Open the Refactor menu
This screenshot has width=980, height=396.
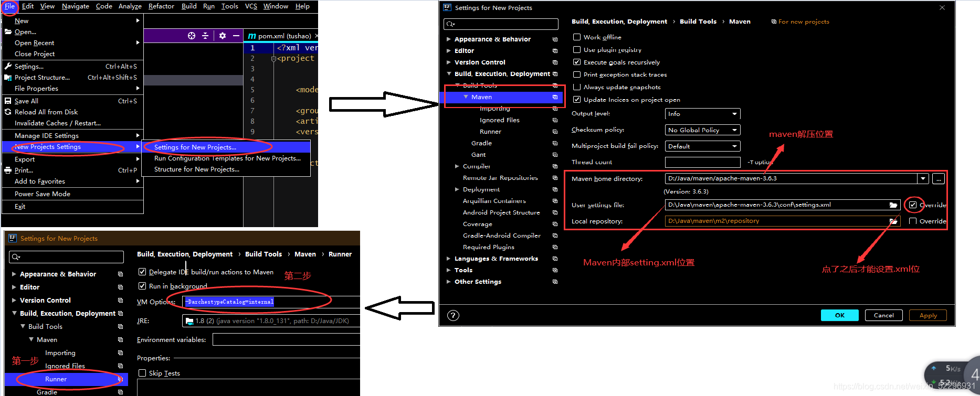pyautogui.click(x=161, y=6)
